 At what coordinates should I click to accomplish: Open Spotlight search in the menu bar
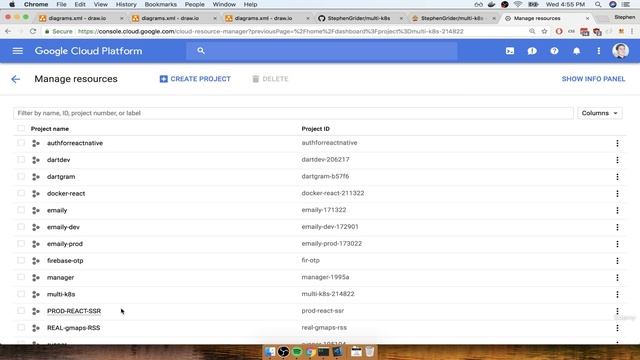[598, 4]
